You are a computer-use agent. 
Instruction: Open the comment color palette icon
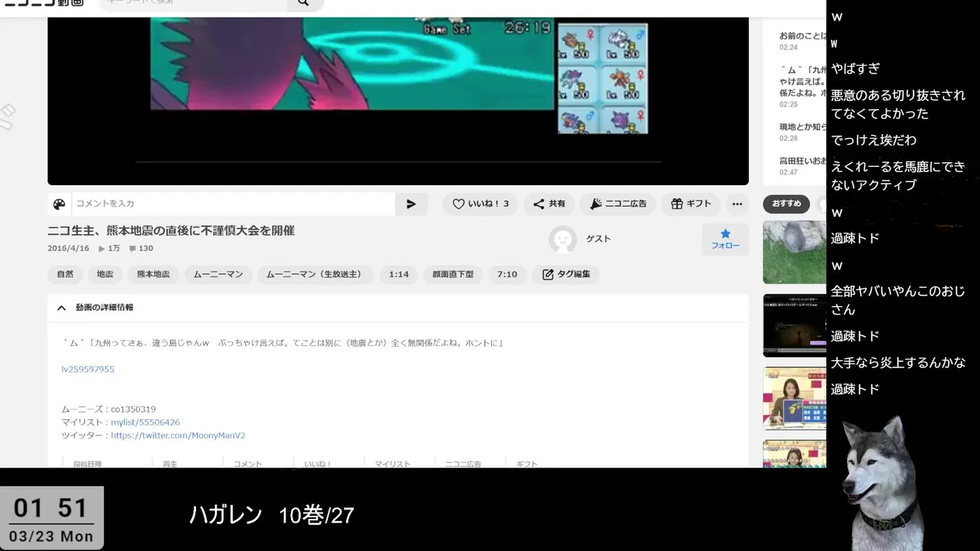[x=59, y=204]
